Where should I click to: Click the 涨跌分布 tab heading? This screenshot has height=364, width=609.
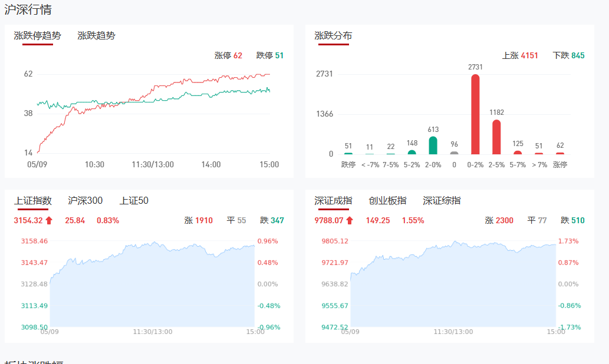[x=333, y=36]
